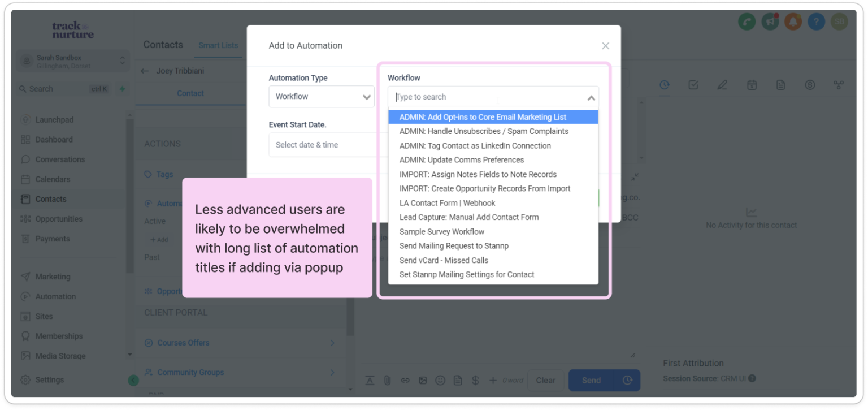Select ADMIN: Add Opt-ins to Core Email Marketing List
The image size is (868, 410).
pyautogui.click(x=493, y=117)
